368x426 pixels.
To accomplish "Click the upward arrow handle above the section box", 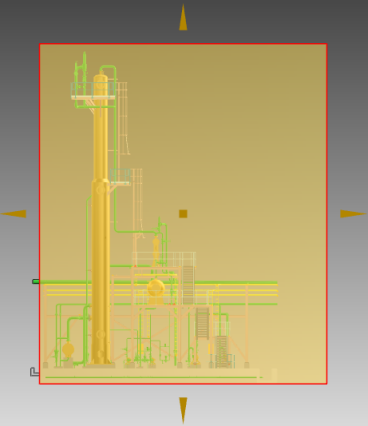I will (x=183, y=17).
